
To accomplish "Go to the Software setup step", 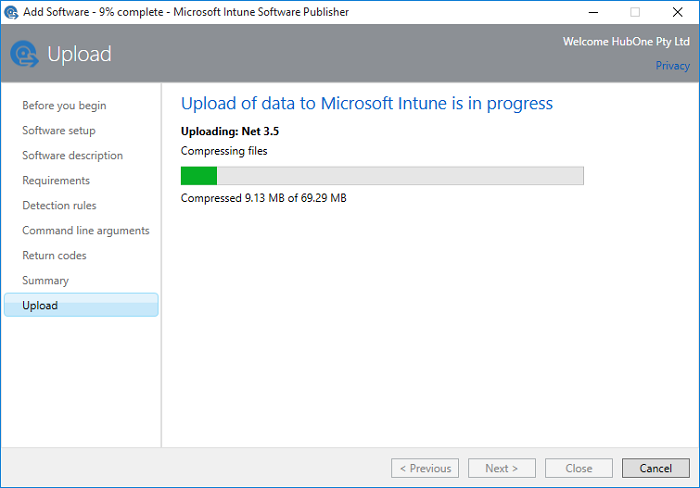I will click(x=59, y=130).
